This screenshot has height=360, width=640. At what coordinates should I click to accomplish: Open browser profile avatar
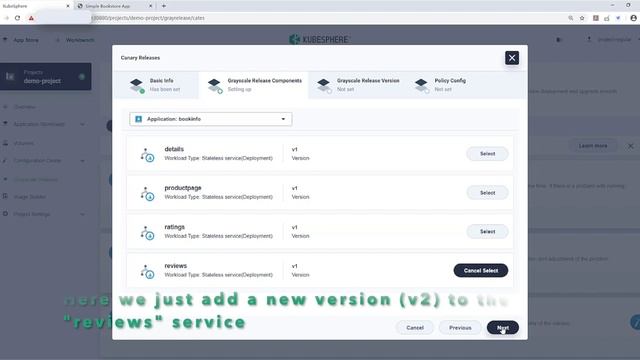point(633,18)
